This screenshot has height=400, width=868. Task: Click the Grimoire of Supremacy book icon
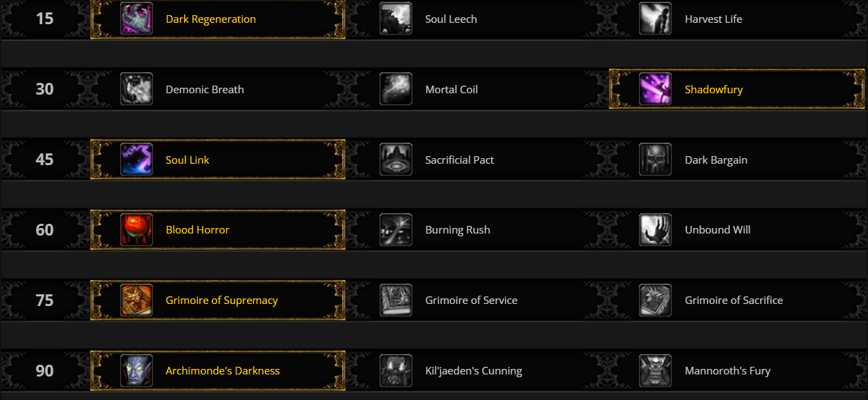click(137, 300)
